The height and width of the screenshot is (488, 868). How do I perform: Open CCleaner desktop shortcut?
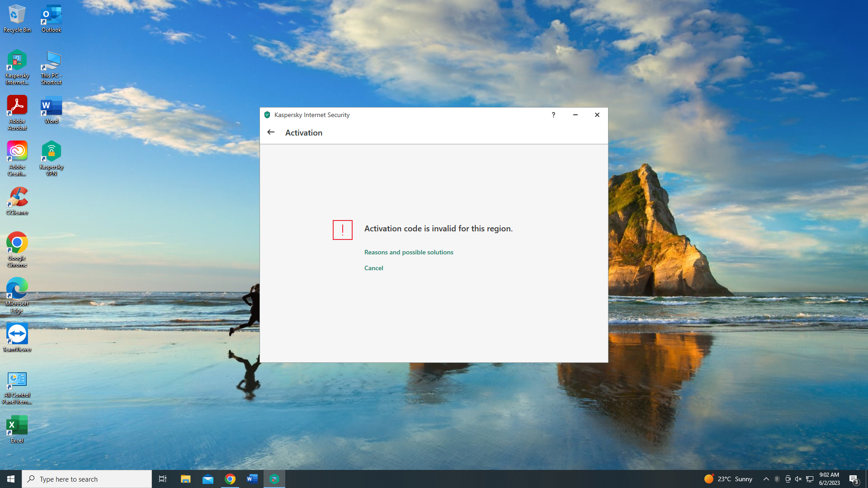click(x=17, y=201)
